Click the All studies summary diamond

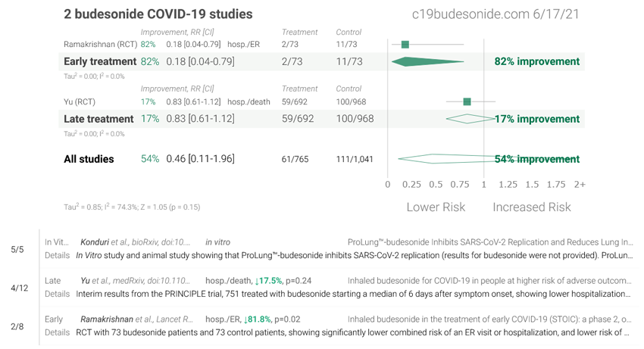coord(447,159)
